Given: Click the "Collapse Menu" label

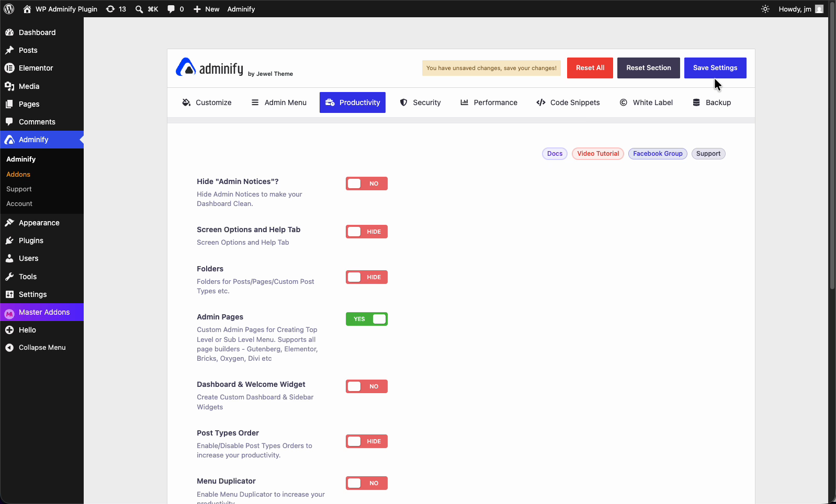Looking at the screenshot, I should 42,348.
